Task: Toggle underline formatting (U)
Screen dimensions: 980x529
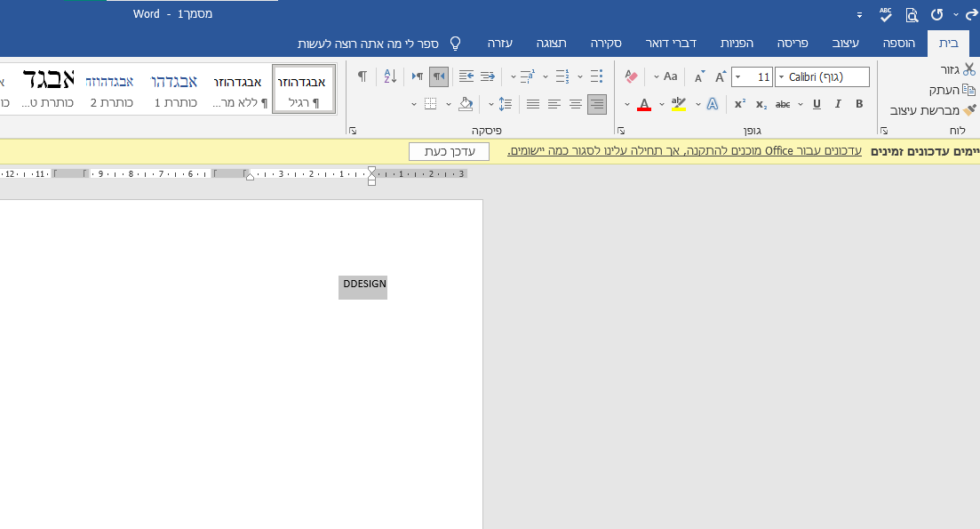Action: pos(817,104)
